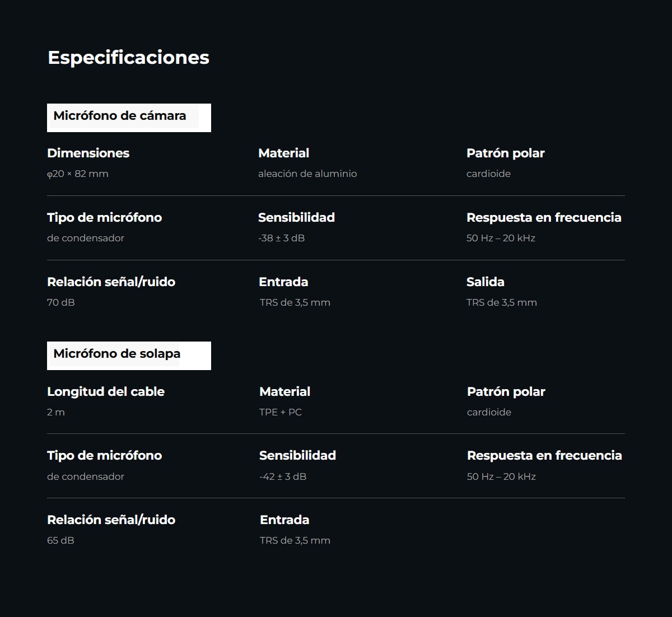Click TRS de 3,5 mm under Salida
672x617 pixels.
pos(502,302)
